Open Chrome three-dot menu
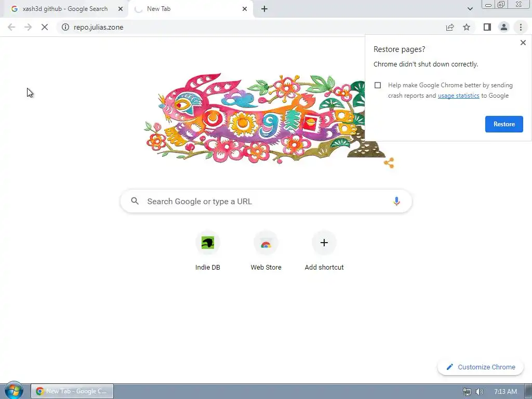Viewport: 532px width, 399px height. coord(521,27)
